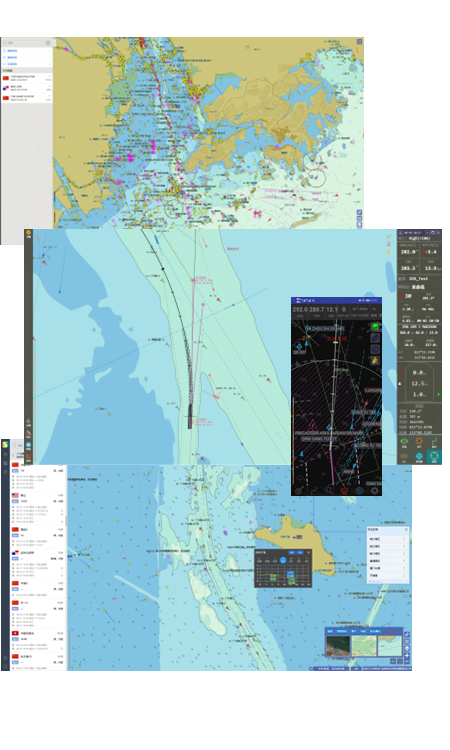450x750 pixels.
Task: Click the yellow warning triangle icon on chart
Action: pyautogui.click(x=388, y=251)
